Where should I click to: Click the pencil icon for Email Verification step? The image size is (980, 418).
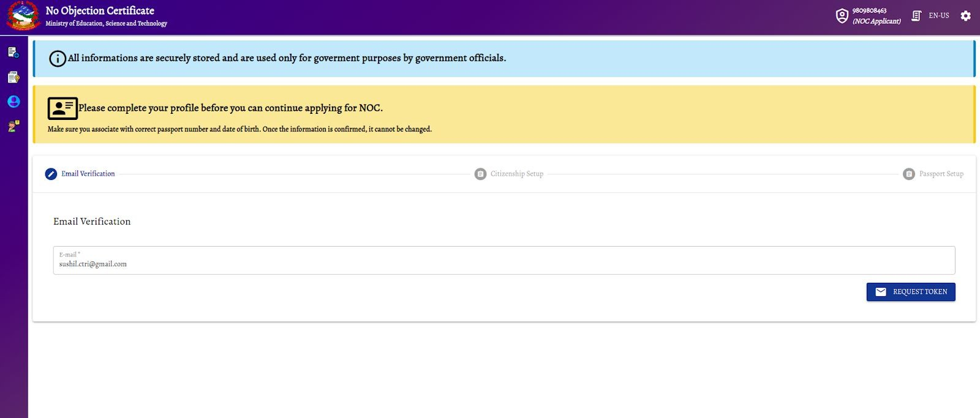coord(51,174)
